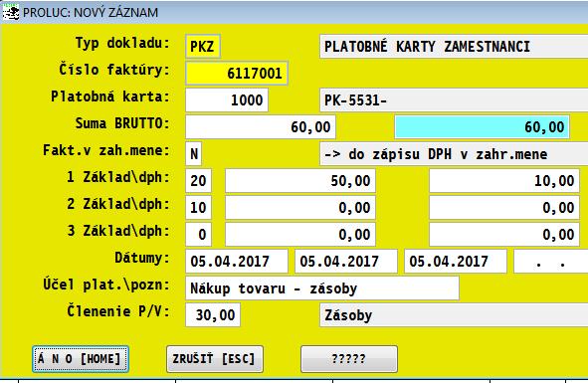Click the PROLUC application icon in title bar
The width and height of the screenshot is (588, 383).
pos(11,12)
